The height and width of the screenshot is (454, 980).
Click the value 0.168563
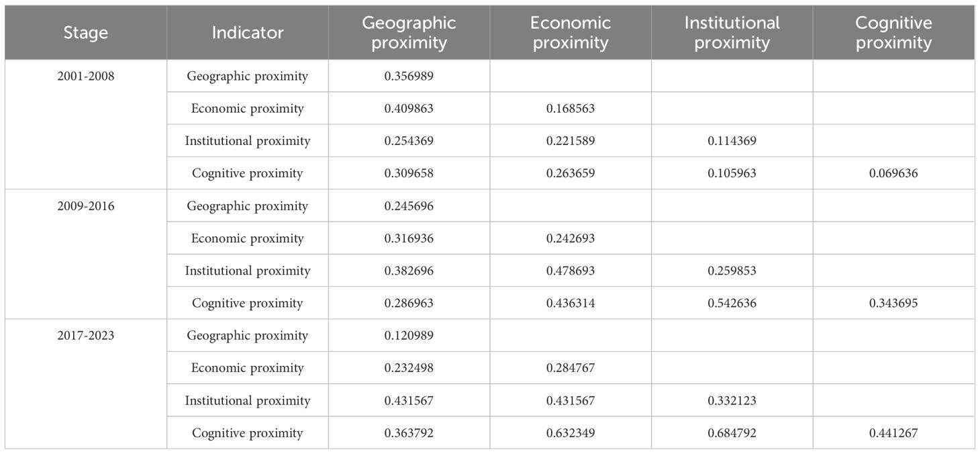571,108
